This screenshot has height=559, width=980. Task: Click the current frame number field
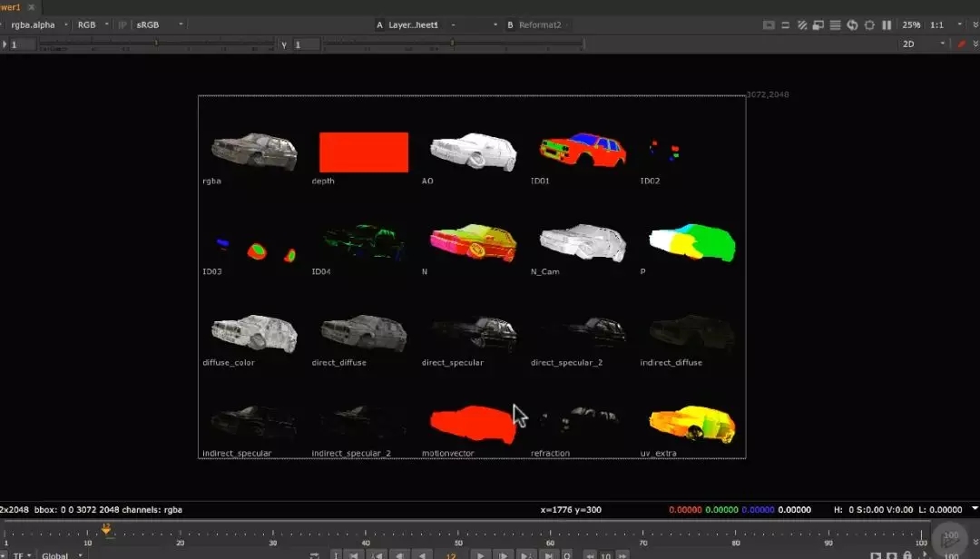tap(451, 554)
